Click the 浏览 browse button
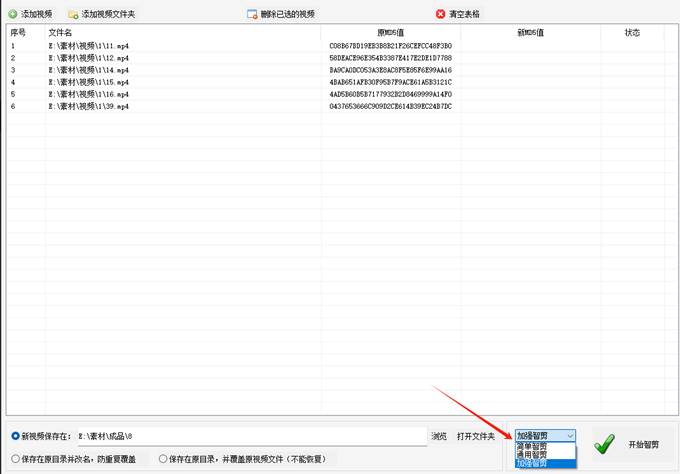Viewport: 680px width, 474px height. 439,436
